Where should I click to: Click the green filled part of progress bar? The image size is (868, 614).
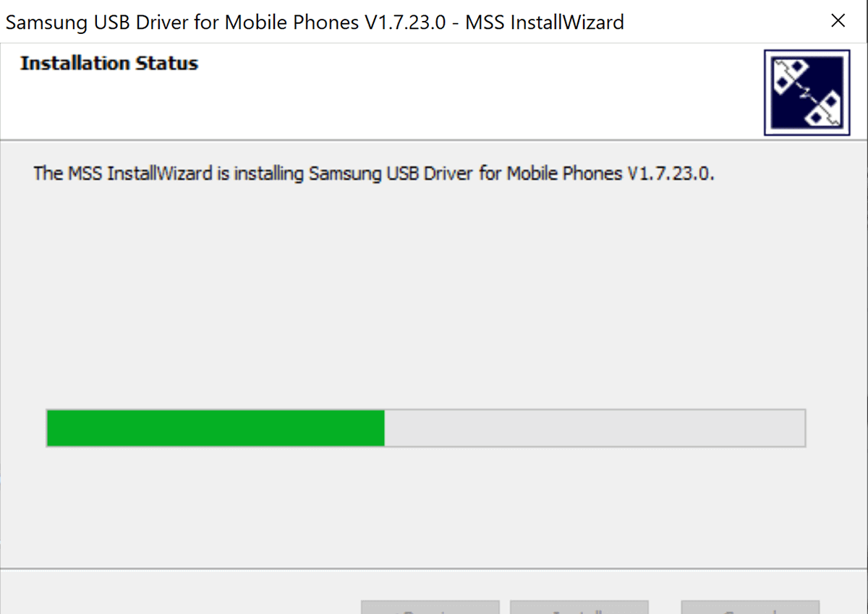216,428
